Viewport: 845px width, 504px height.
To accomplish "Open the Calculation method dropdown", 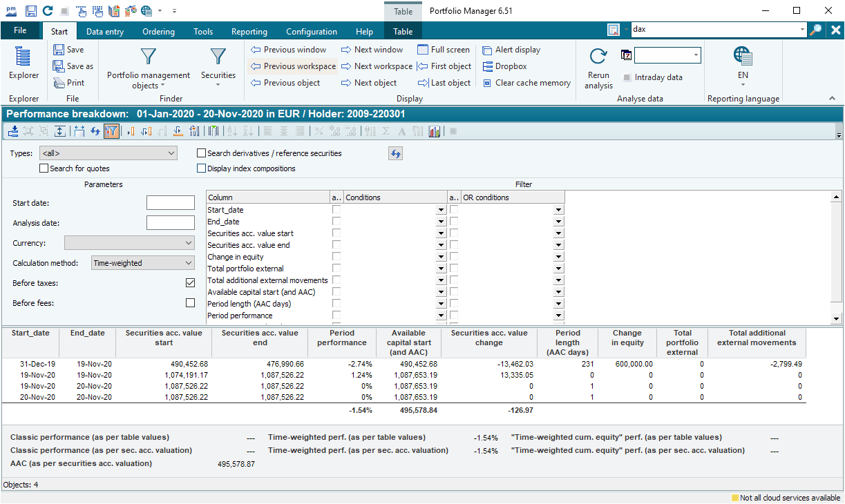I will pyautogui.click(x=143, y=263).
